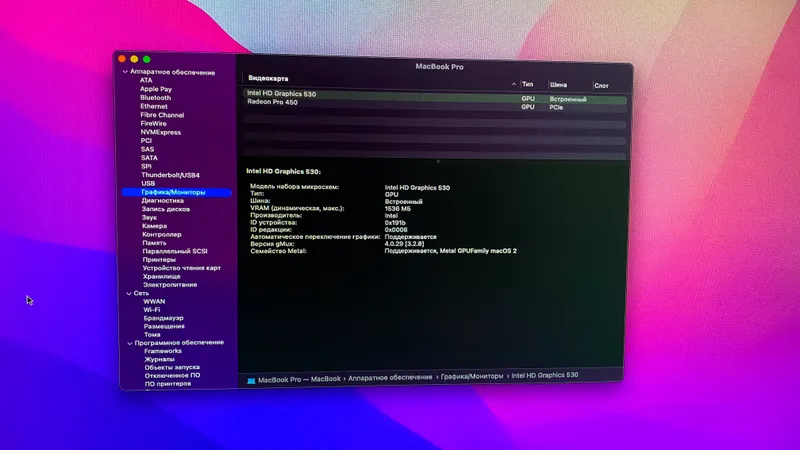Viewport: 800px width, 450px height.
Task: Click Intel HD Graphics 530 in path bar
Action: coord(544,375)
